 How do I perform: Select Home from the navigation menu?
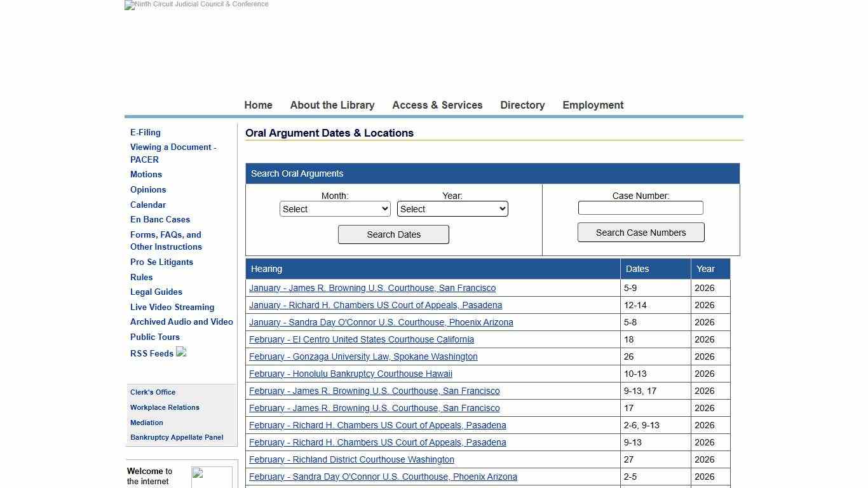point(258,105)
